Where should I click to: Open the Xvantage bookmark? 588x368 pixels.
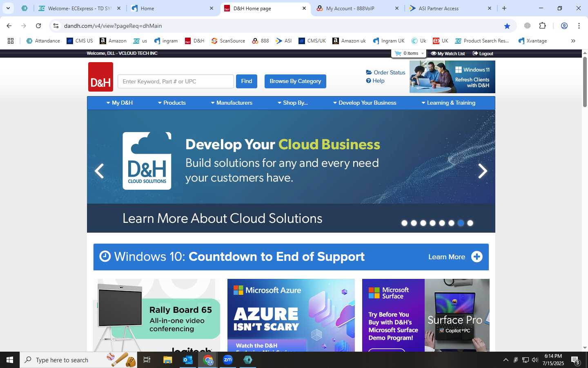click(x=532, y=41)
